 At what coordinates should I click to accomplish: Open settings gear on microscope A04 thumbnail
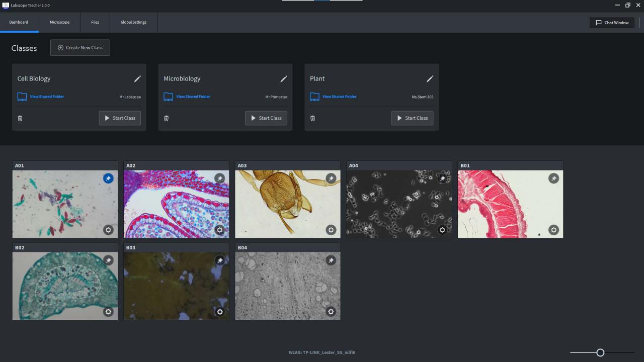(x=442, y=230)
